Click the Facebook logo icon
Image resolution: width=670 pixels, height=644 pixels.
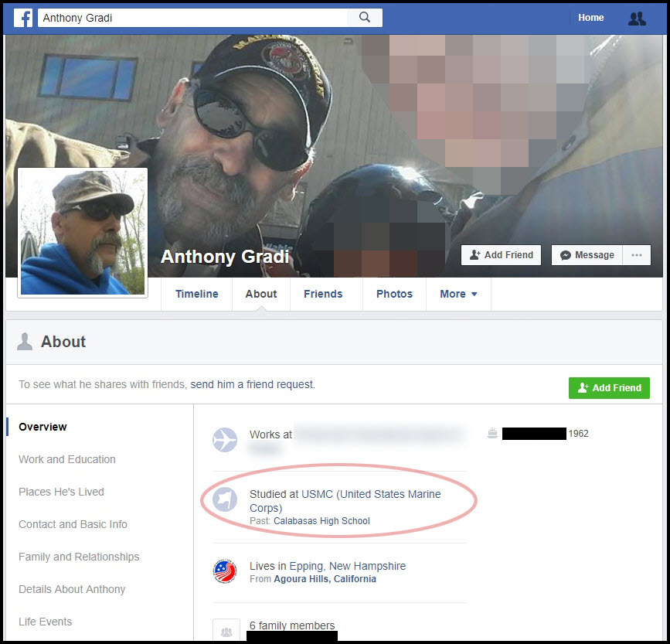pos(23,17)
